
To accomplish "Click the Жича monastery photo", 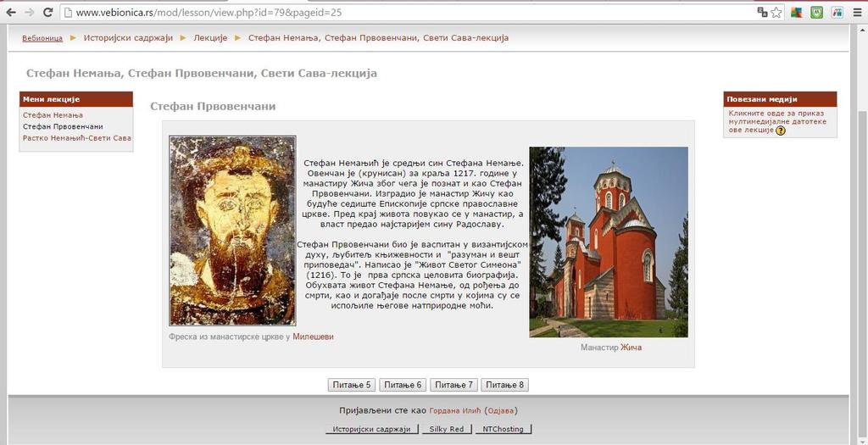I will click(609, 242).
